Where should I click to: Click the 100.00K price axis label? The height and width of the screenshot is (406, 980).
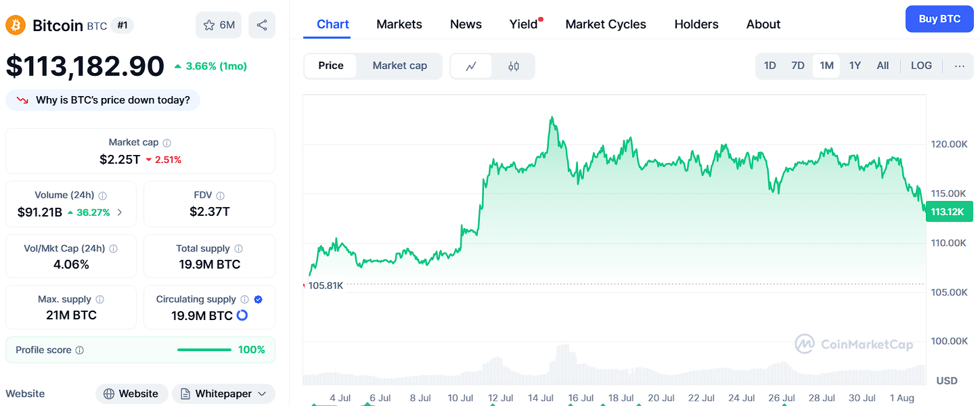[949, 341]
